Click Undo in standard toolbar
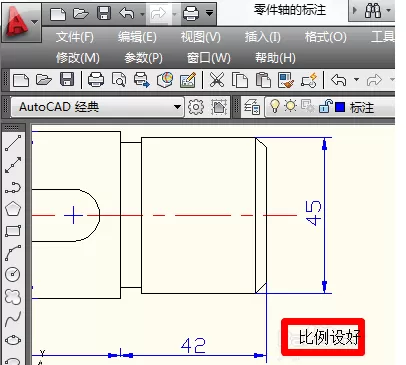Viewport: 406px width, 365px height. point(339,80)
